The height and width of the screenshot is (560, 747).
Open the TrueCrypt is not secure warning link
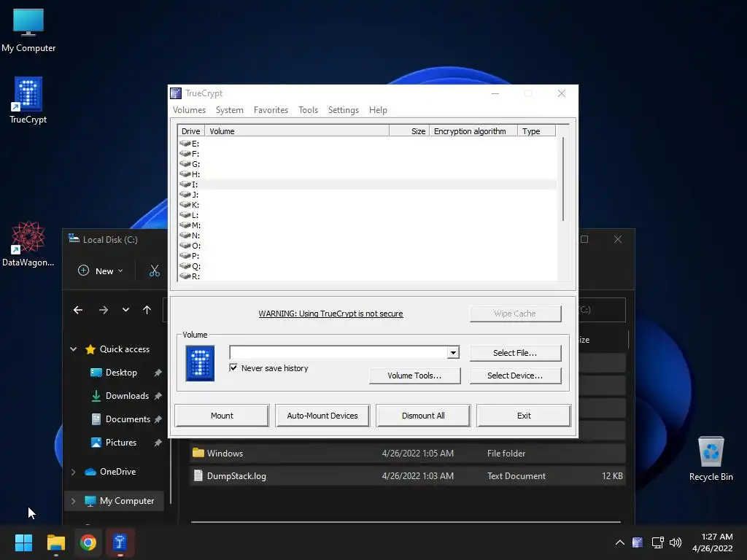click(330, 314)
